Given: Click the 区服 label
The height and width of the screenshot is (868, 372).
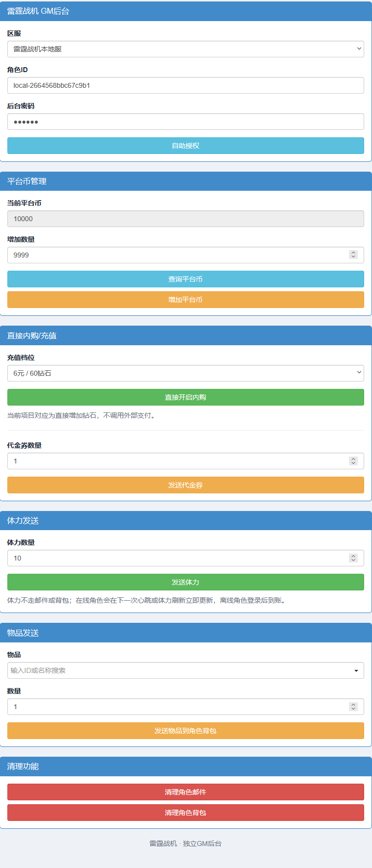Looking at the screenshot, I should point(14,33).
